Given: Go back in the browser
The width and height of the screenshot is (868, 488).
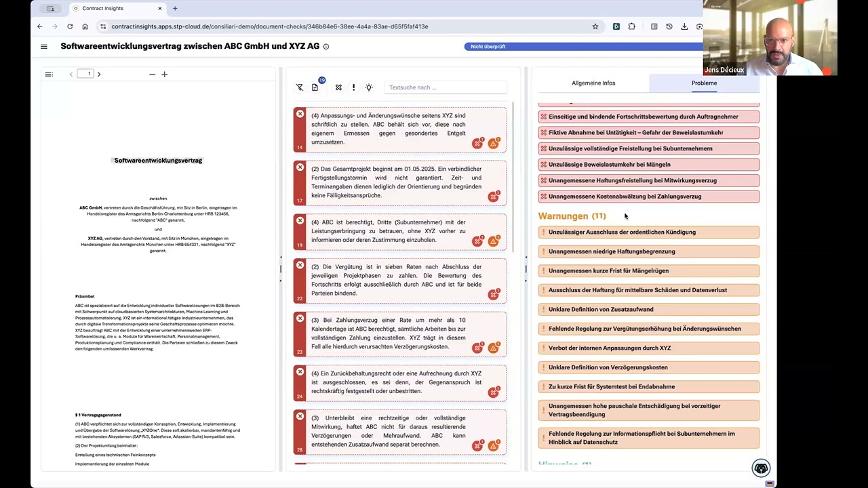Looking at the screenshot, I should coord(39,26).
